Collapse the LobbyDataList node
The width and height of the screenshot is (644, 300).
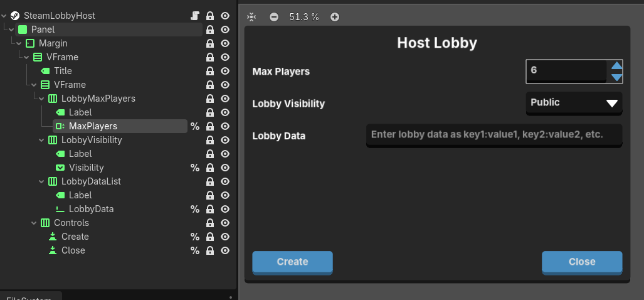[41, 181]
